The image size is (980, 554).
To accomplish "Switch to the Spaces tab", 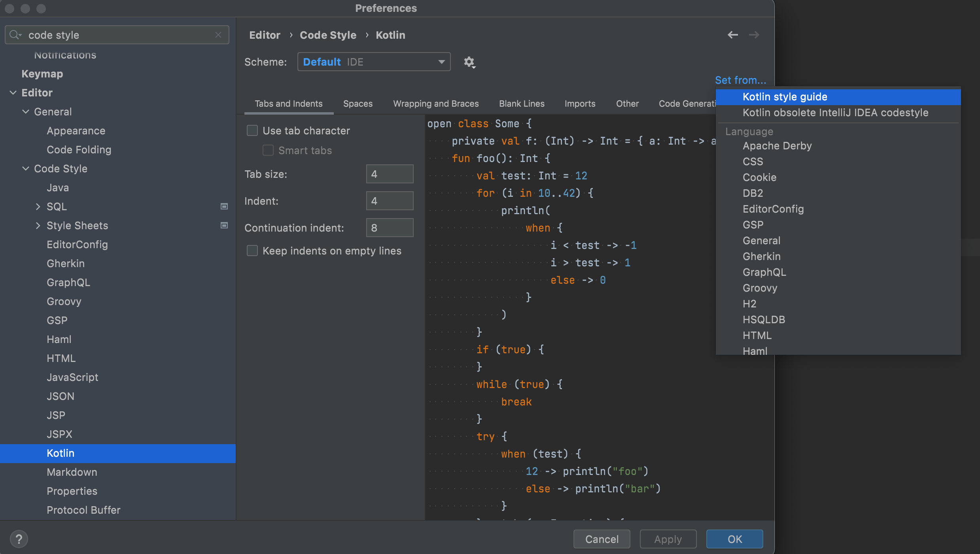I will [358, 104].
